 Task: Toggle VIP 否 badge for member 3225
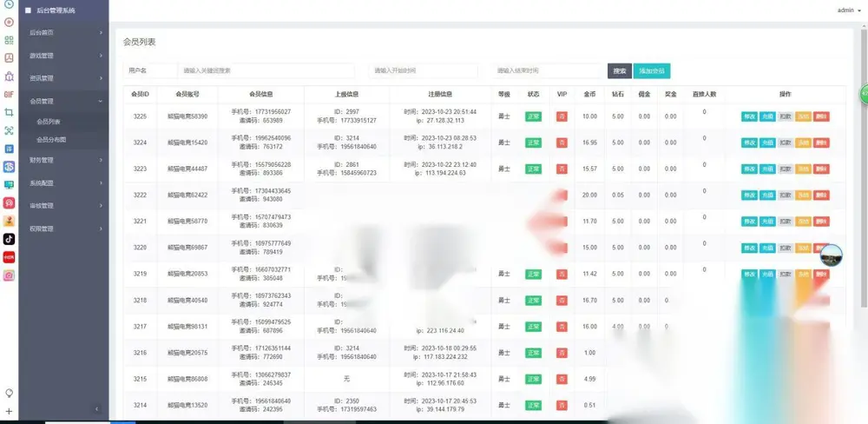pos(562,116)
